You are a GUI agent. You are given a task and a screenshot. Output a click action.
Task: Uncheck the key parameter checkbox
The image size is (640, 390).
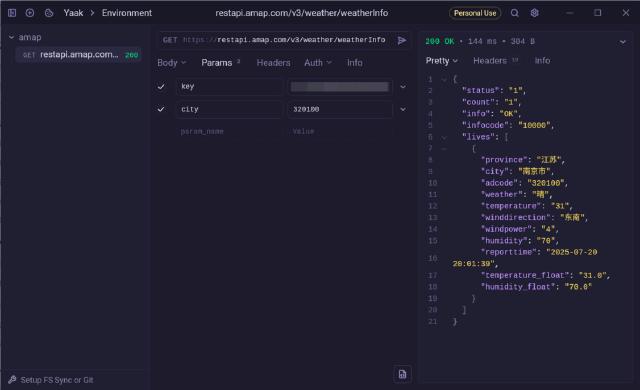coord(161,86)
